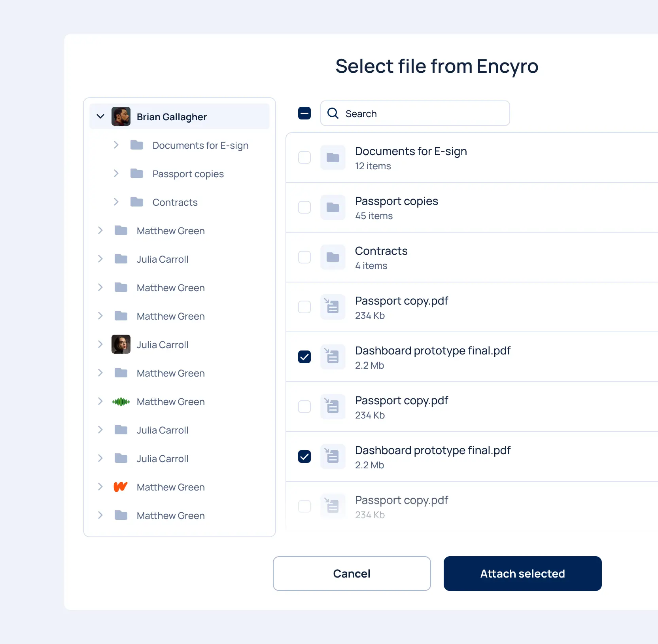The image size is (658, 644).
Task: Click the file icon of the faded Passport copy.pdf
Action: tap(333, 506)
